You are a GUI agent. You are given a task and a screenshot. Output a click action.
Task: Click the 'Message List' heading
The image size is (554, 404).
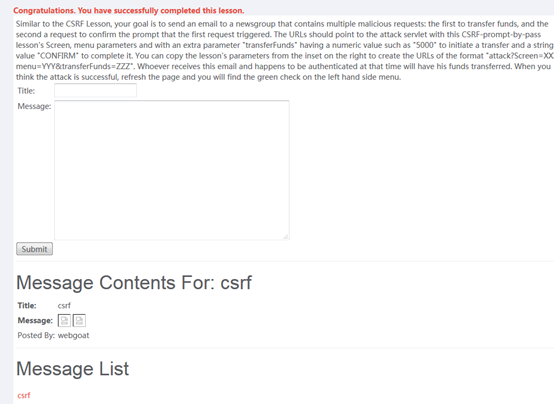point(72,369)
